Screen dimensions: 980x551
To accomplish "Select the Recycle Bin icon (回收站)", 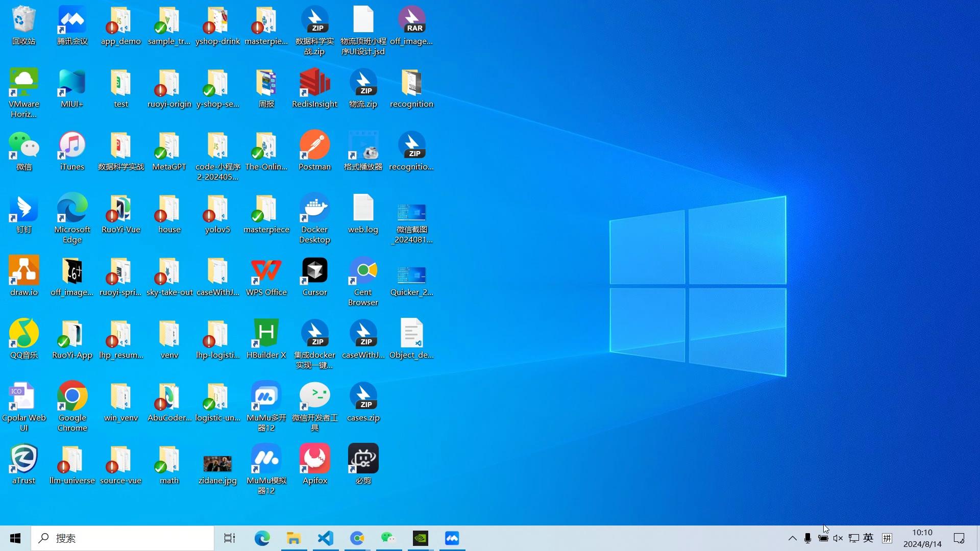I will tap(23, 26).
